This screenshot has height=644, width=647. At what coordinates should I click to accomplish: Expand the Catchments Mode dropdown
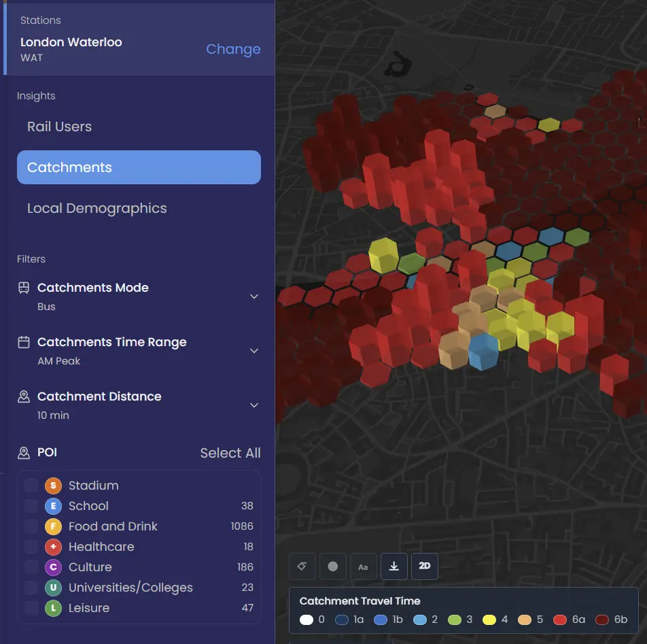pyautogui.click(x=253, y=296)
